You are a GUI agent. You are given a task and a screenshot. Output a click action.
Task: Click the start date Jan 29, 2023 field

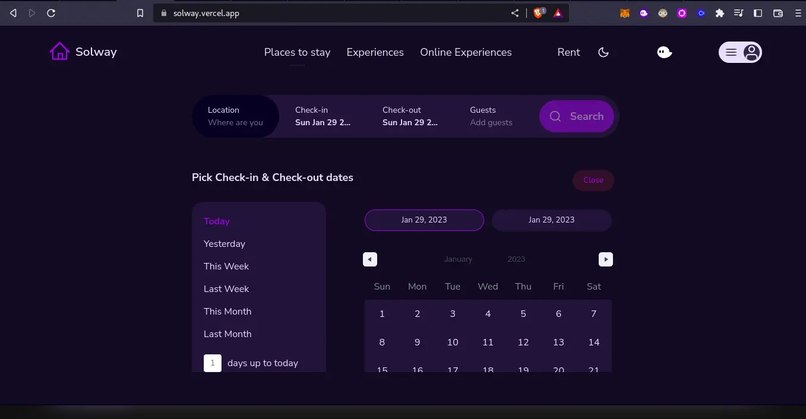pos(424,220)
